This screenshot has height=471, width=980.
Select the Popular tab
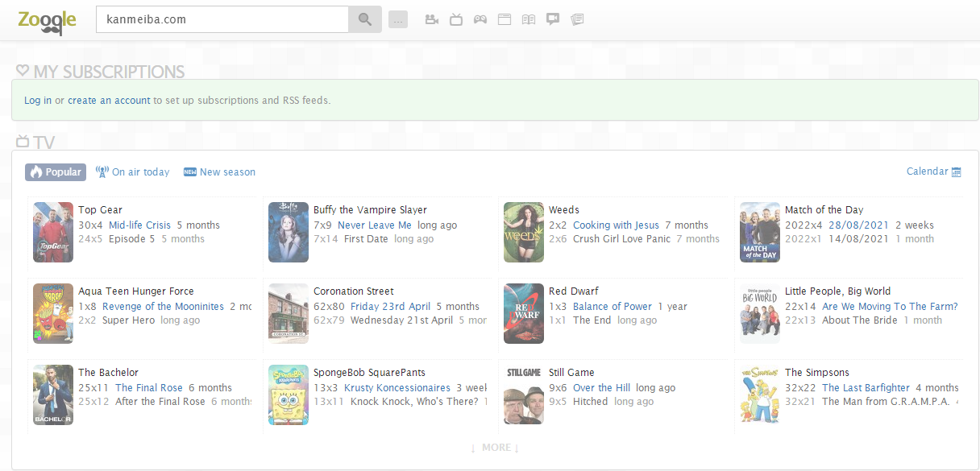point(56,171)
